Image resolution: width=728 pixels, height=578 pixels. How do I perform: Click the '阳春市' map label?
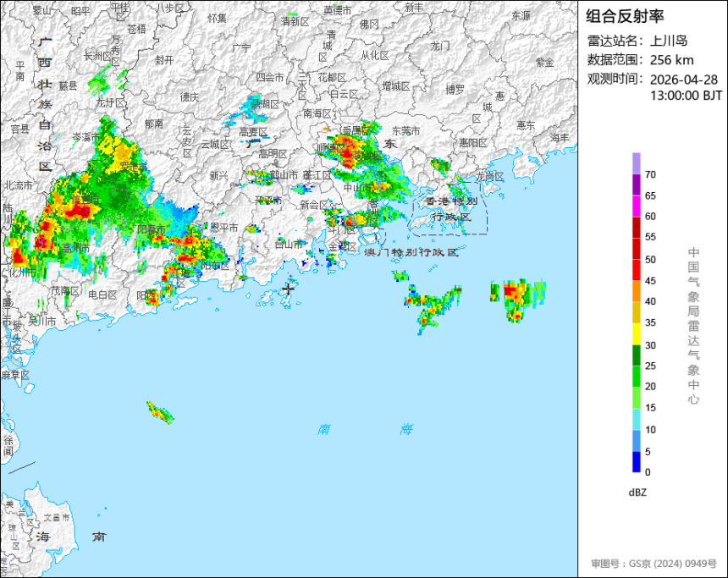pos(152,228)
